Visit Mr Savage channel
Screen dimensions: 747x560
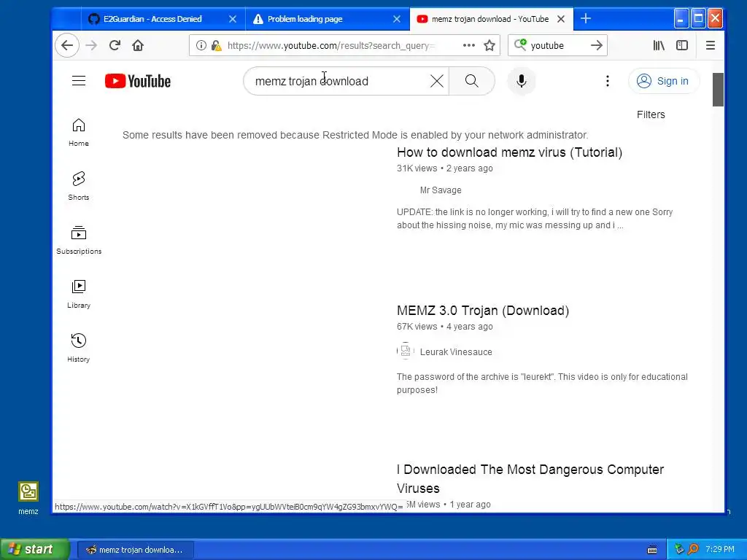441,190
